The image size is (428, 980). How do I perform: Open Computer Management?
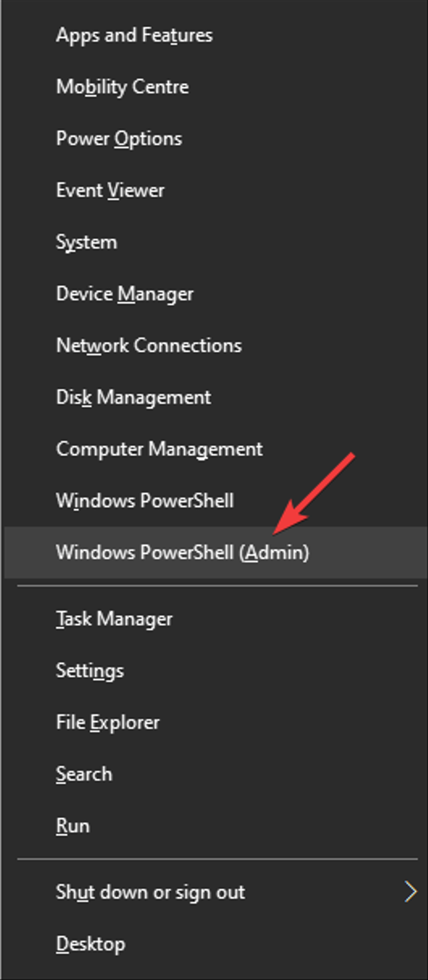(160, 448)
